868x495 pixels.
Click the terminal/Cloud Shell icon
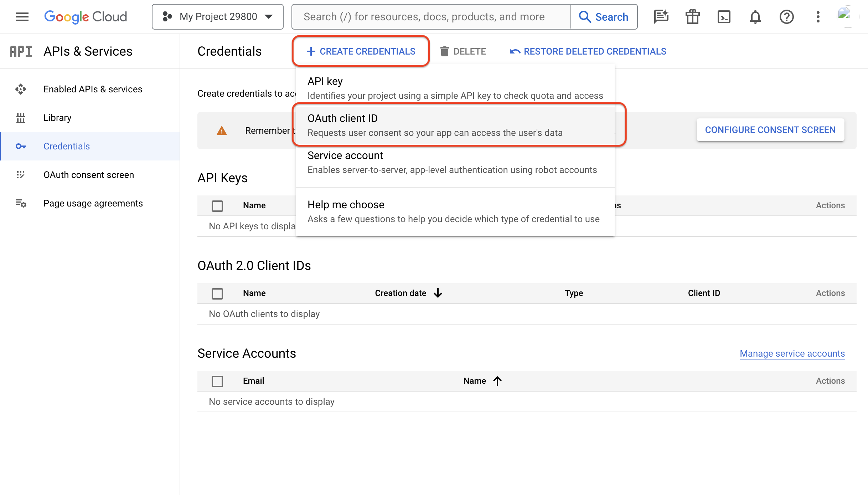[x=724, y=16]
